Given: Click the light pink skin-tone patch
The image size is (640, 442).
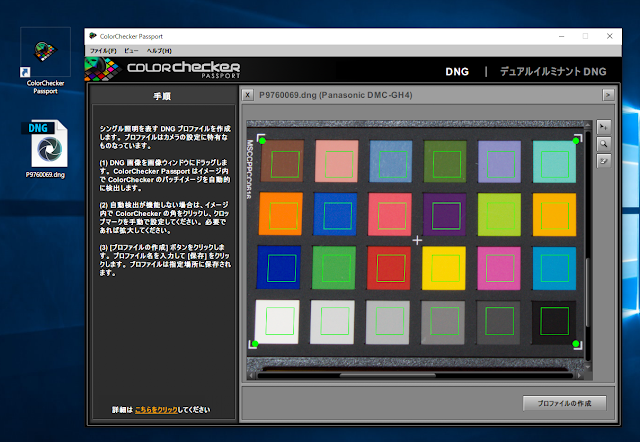Looking at the screenshot, I should [x=336, y=161].
